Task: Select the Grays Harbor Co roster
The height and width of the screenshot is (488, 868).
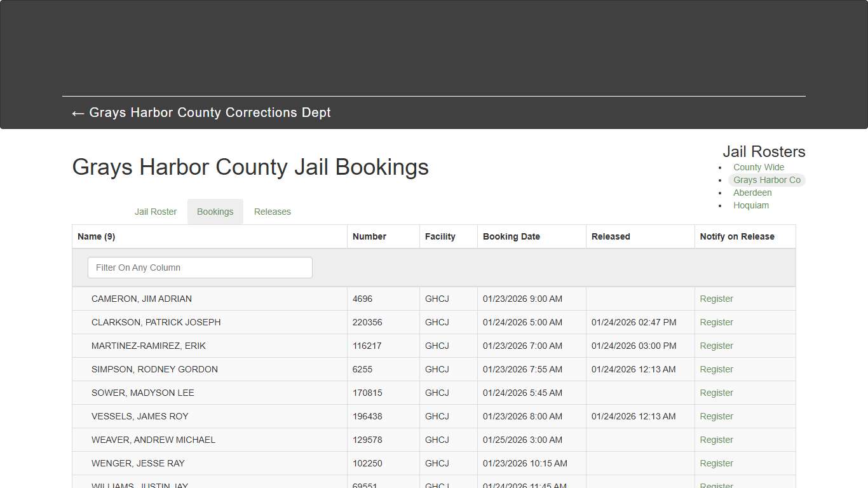Action: (767, 180)
